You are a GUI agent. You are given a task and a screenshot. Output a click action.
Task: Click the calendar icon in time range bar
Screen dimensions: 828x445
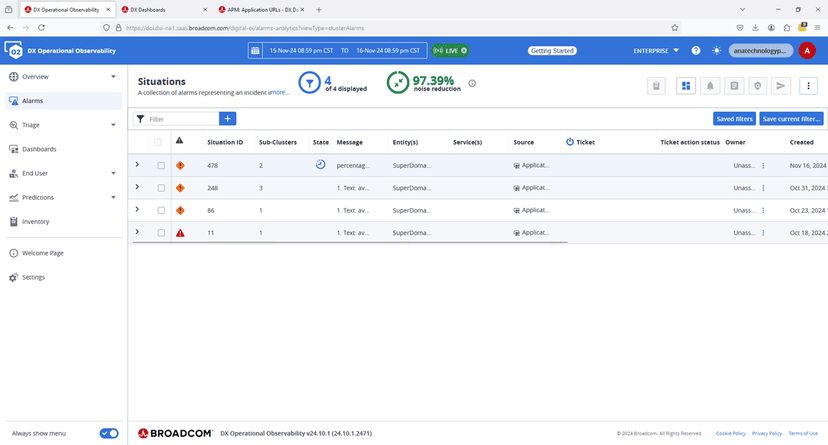(x=255, y=50)
